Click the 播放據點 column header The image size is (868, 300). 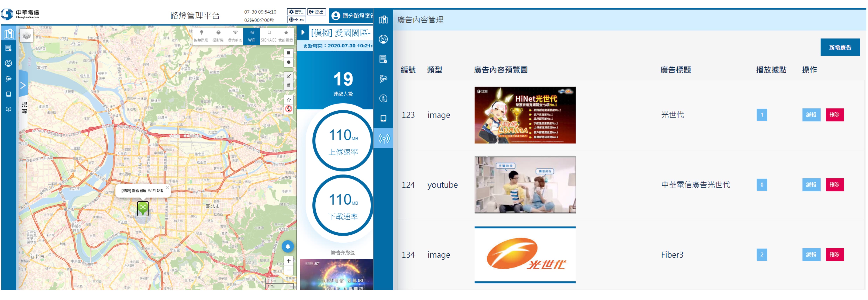point(771,70)
